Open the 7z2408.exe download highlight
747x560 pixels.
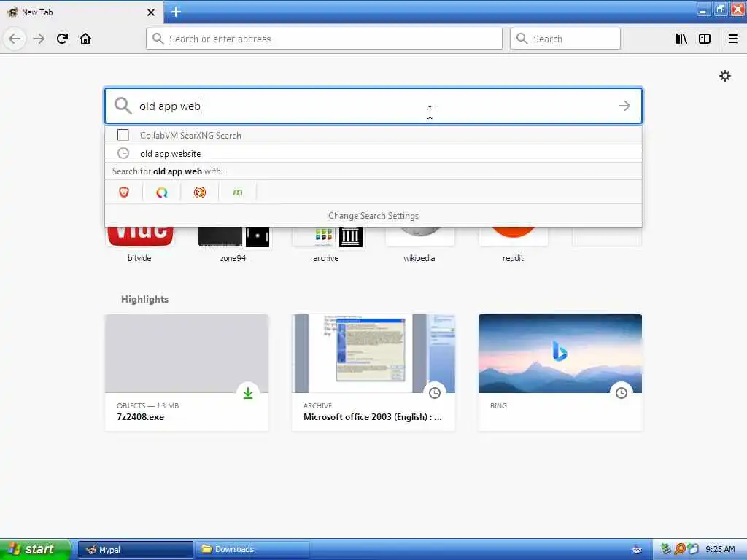pyautogui.click(x=187, y=373)
